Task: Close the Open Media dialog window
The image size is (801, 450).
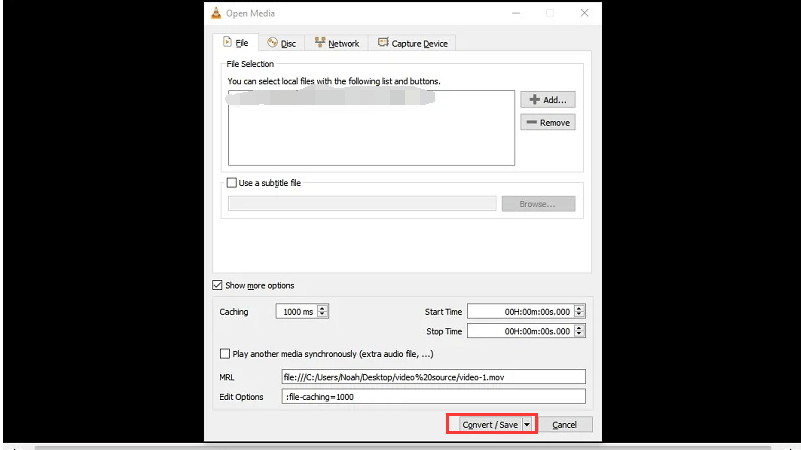Action: [583, 13]
